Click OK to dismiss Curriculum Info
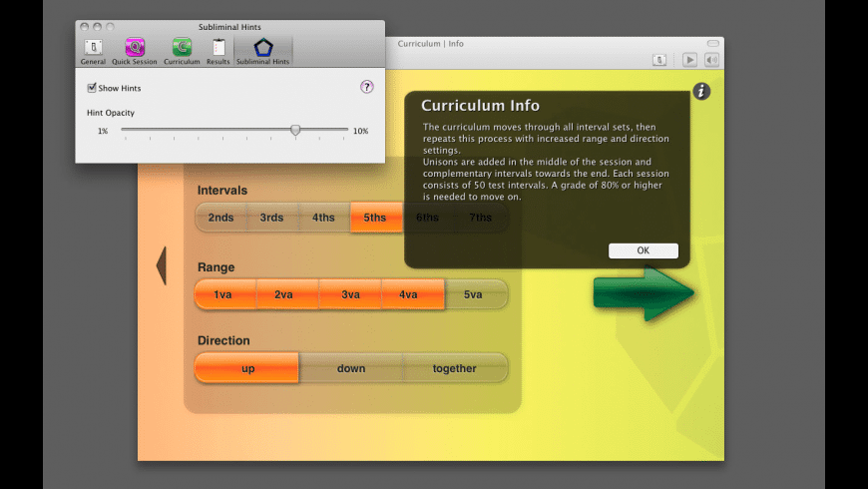 click(643, 250)
